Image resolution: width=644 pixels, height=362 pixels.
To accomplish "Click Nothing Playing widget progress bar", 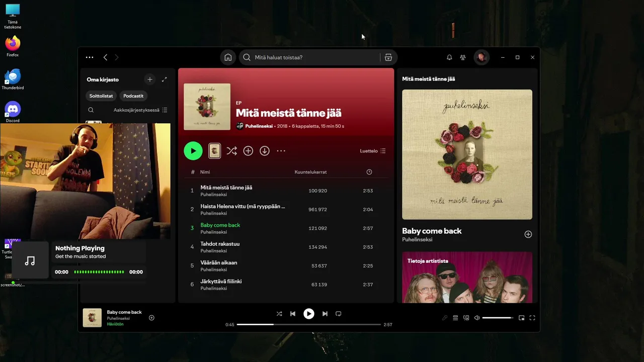I will [99, 272].
